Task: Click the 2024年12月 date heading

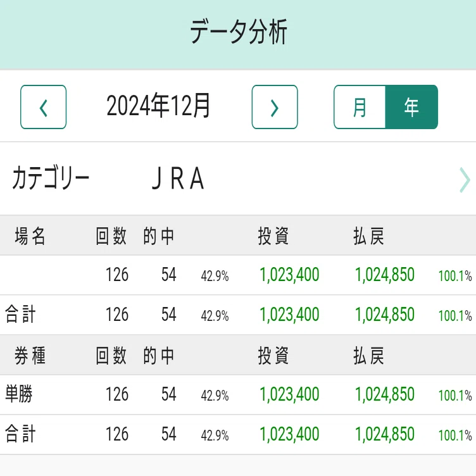Action: click(x=158, y=106)
